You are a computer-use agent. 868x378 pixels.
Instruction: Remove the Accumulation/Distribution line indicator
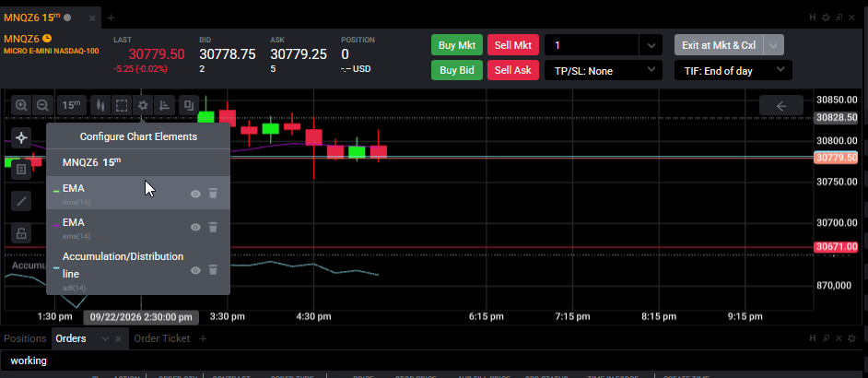click(213, 270)
